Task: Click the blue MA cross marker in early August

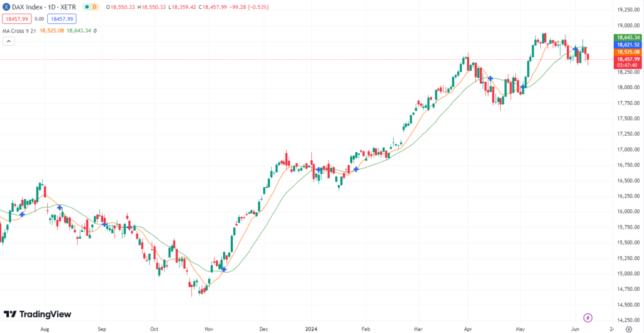Action: (60, 208)
